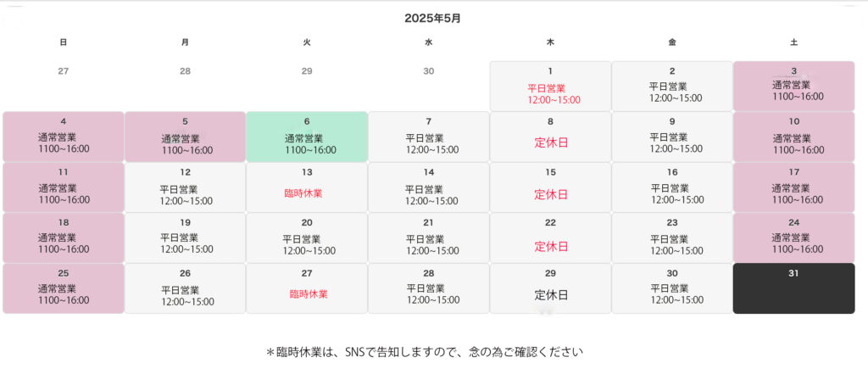This screenshot has width=868, height=391.
Task: Pick Friday May 16 平日営業 cell
Action: (672, 187)
